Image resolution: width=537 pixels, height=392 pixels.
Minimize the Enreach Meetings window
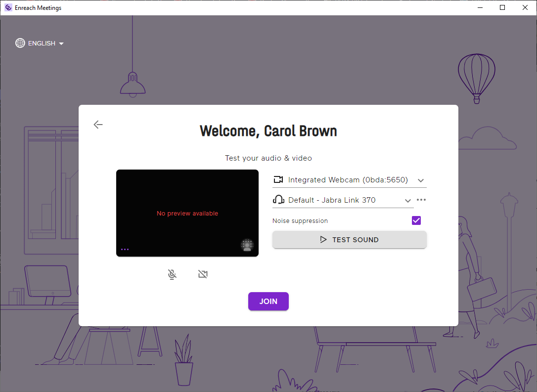click(480, 7)
